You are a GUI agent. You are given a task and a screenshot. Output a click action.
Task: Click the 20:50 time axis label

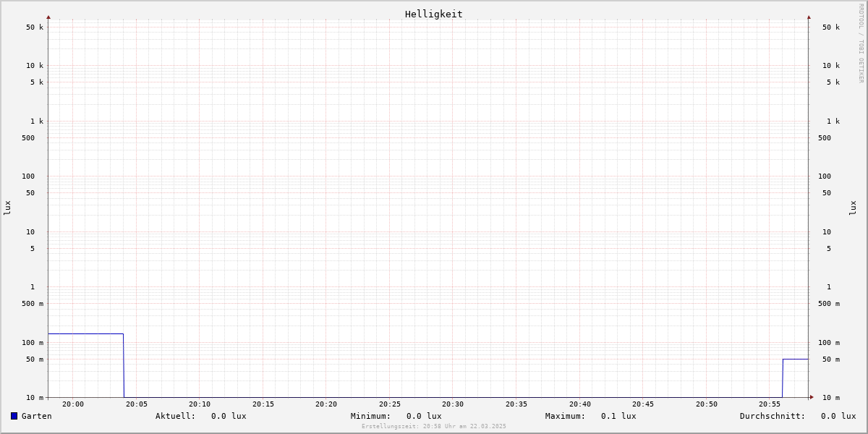707,404
